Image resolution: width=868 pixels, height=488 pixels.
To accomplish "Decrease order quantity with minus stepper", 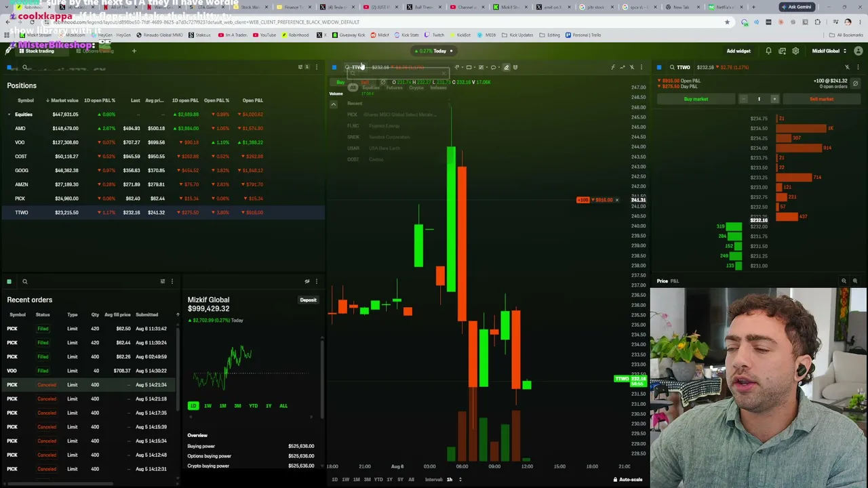I will tap(743, 99).
